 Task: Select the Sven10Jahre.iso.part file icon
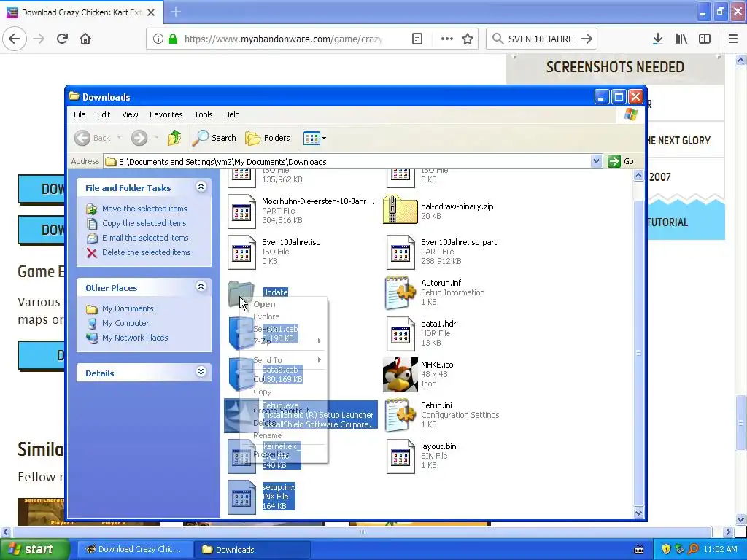click(x=400, y=252)
